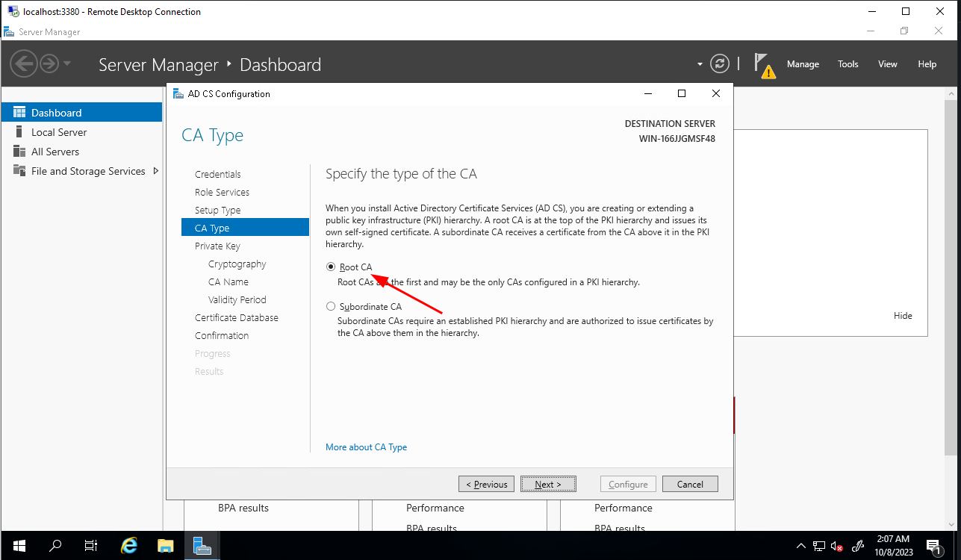961x560 pixels.
Task: Click the Server Manager taskbar icon
Action: [202, 546]
